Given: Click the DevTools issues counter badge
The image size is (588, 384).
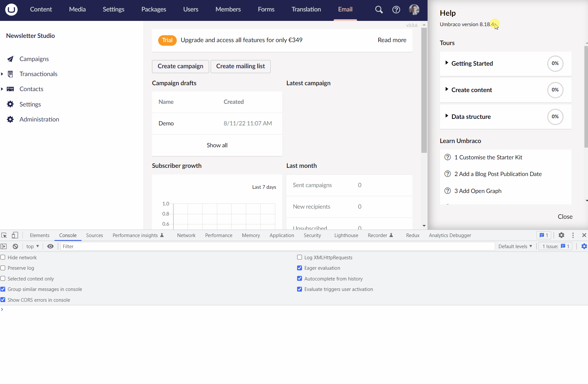Looking at the screenshot, I should point(544,235).
